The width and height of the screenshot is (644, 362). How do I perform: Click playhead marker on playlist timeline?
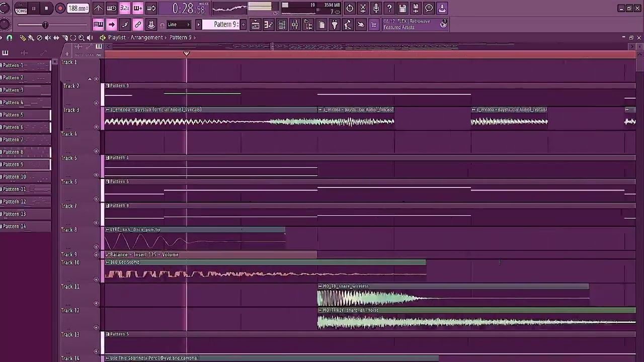(187, 53)
